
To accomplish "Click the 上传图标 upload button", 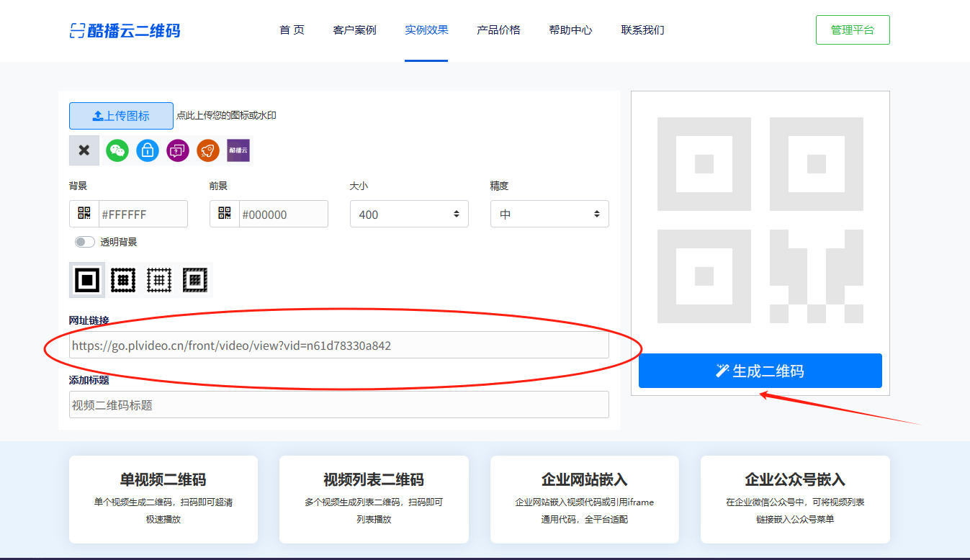I will click(x=121, y=116).
